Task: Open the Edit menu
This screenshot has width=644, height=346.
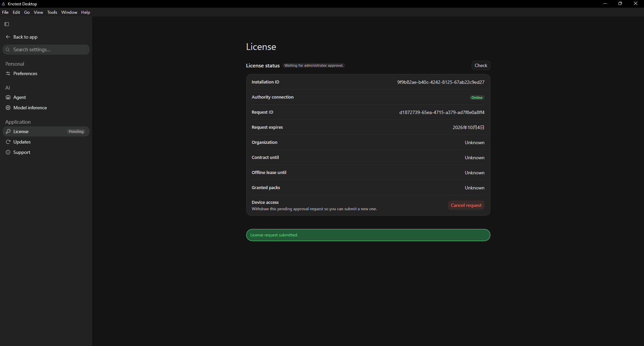Action: (16, 12)
